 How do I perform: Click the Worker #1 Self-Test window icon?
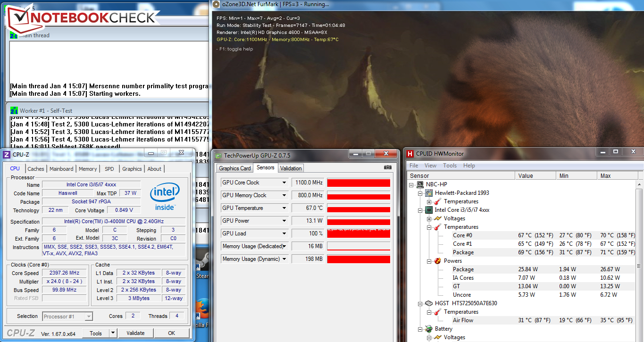(14, 110)
